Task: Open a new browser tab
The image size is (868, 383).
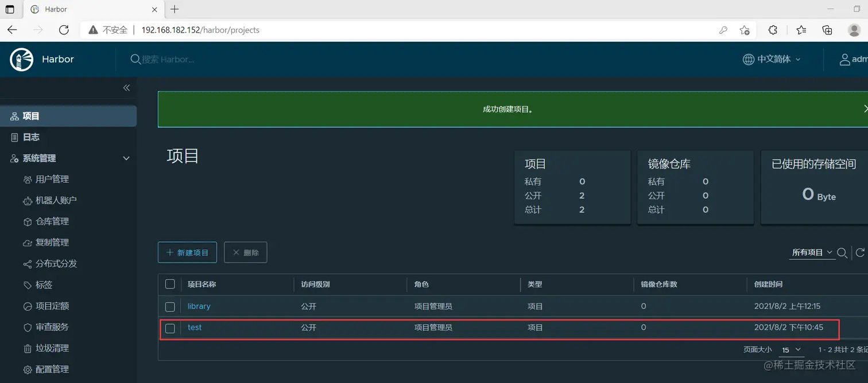Action: 175,9
